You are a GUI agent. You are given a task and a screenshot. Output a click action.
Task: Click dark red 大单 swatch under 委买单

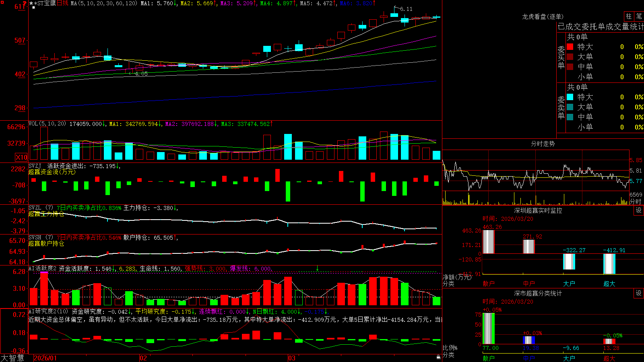click(570, 57)
